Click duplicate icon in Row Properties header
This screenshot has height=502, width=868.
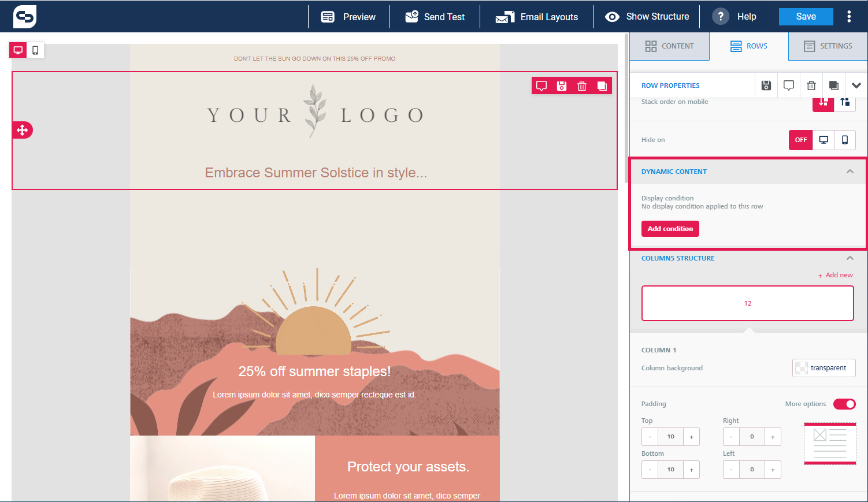834,85
